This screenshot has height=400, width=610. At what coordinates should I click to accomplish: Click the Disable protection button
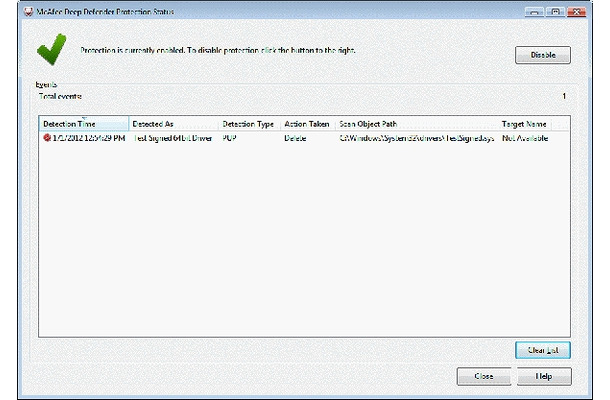(543, 55)
